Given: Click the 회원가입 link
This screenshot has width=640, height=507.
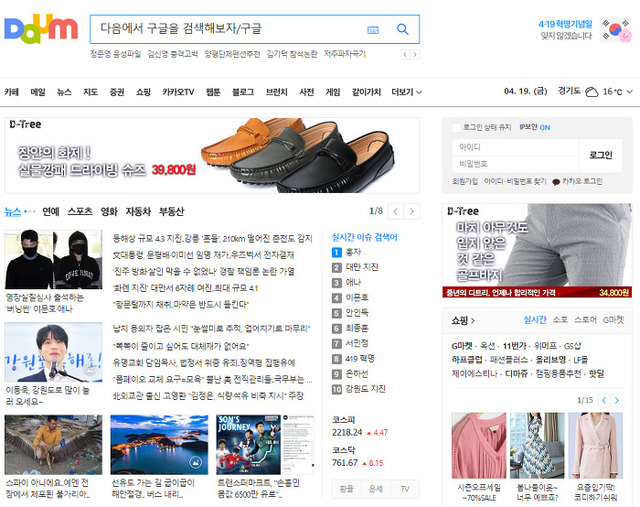Looking at the screenshot, I should coord(464,182).
